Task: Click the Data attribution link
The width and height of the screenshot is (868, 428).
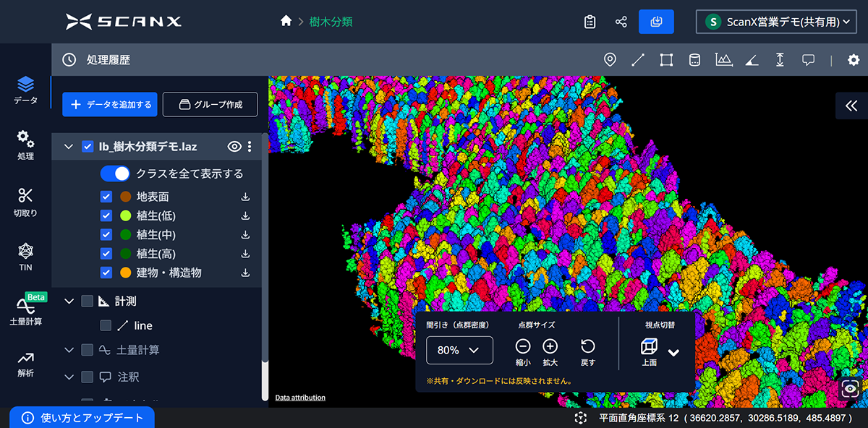Action: (x=300, y=398)
